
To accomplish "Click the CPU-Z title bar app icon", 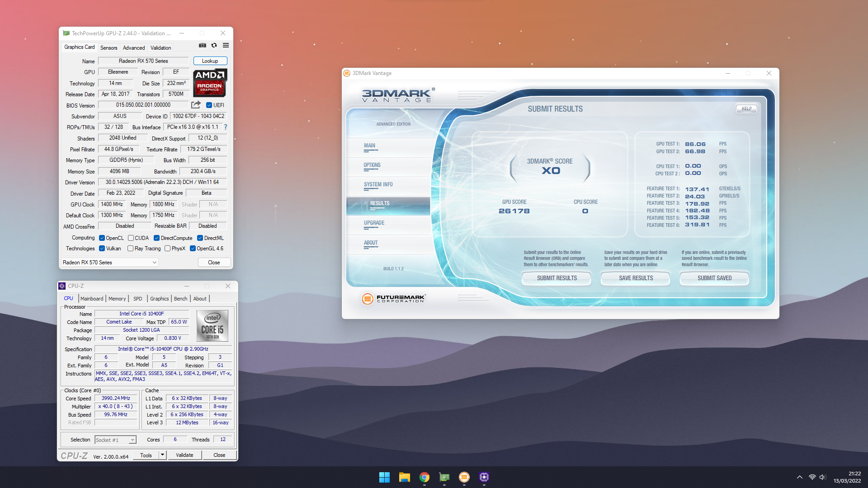I will (62, 286).
